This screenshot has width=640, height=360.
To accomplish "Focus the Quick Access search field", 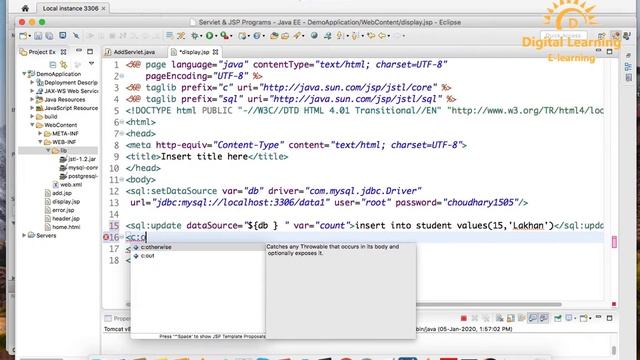I will (564, 36).
